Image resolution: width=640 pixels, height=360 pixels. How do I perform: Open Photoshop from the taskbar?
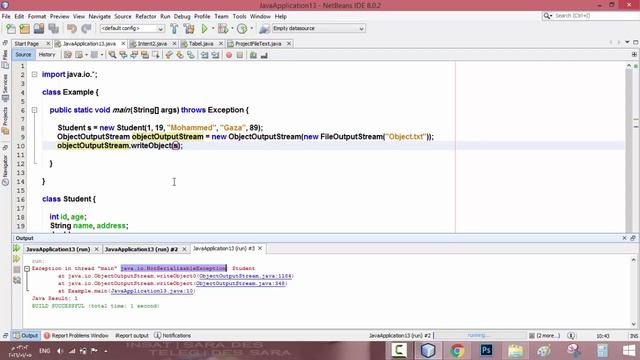[x=486, y=351]
